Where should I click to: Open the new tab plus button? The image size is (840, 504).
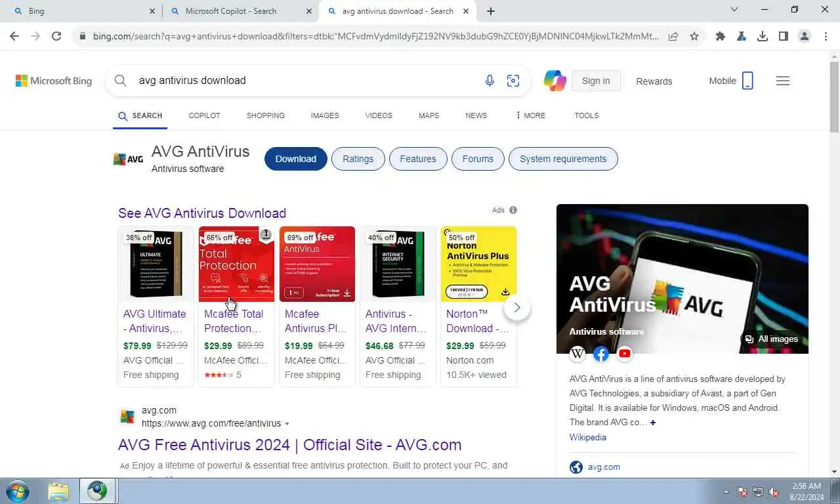491,11
